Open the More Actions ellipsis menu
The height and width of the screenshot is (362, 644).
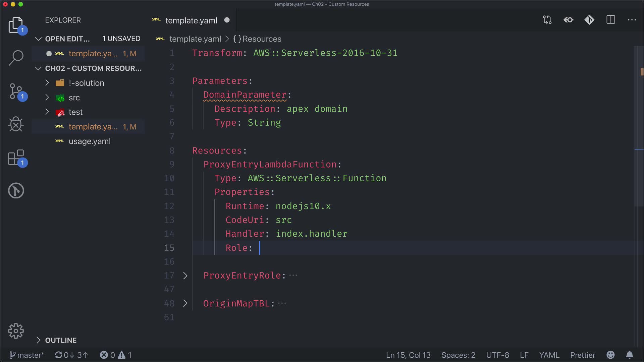632,20
